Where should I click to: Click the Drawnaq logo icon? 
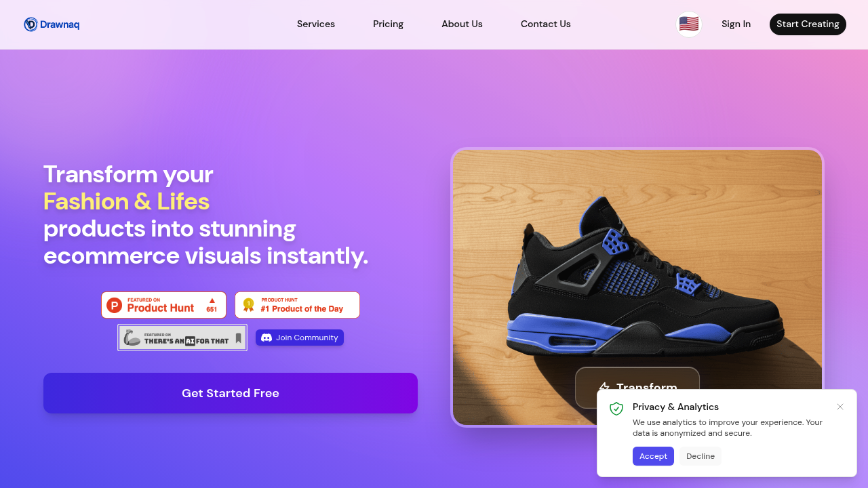click(31, 24)
